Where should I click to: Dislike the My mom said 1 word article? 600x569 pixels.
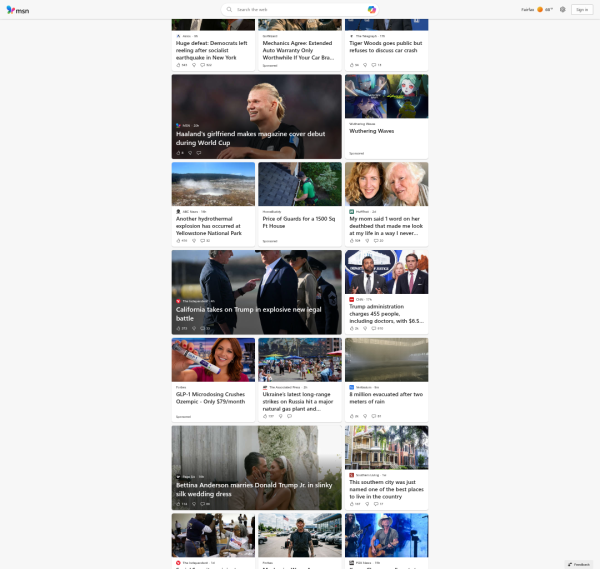coord(367,241)
